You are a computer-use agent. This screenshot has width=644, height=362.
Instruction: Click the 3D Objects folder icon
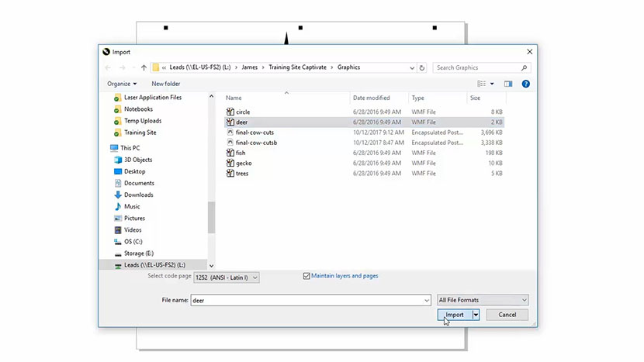[x=117, y=160]
